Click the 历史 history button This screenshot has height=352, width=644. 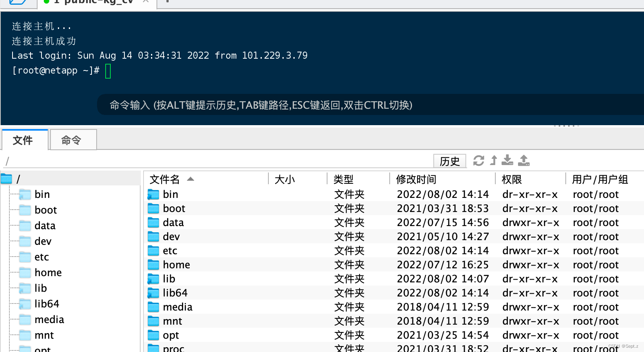(449, 161)
